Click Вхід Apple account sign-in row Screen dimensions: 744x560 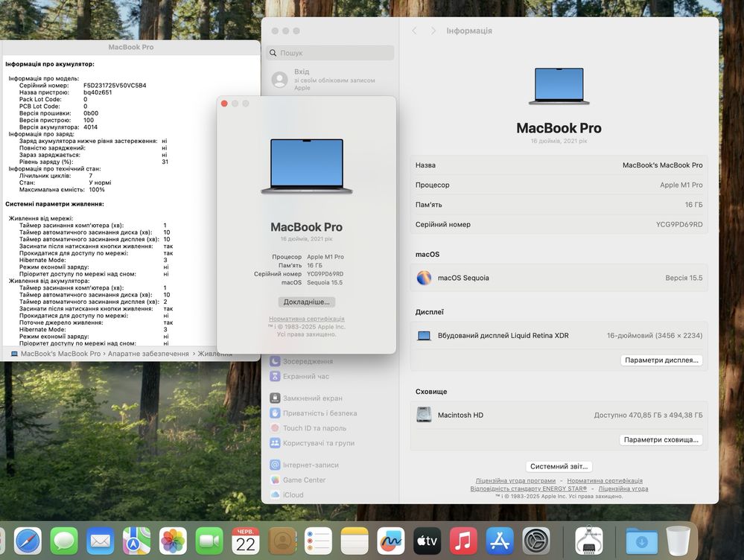(x=330, y=79)
